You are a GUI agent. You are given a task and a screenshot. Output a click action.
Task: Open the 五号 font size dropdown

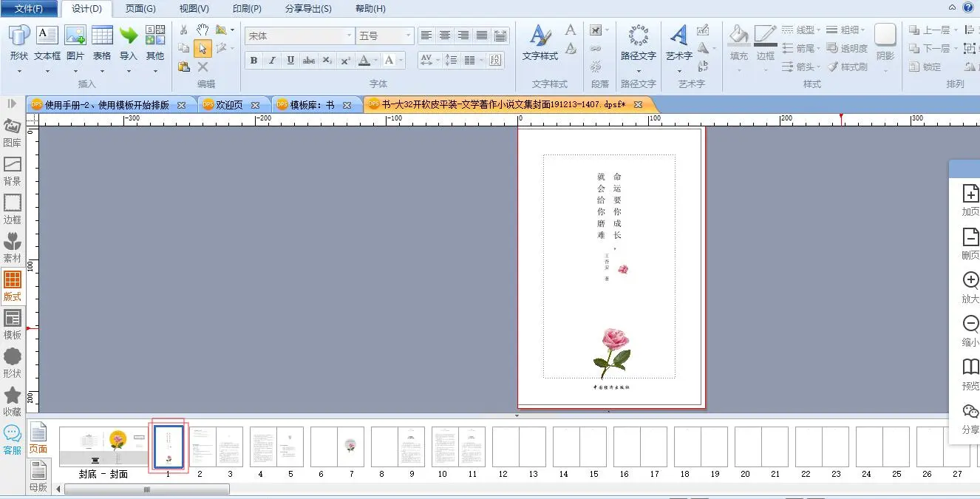[x=408, y=35]
